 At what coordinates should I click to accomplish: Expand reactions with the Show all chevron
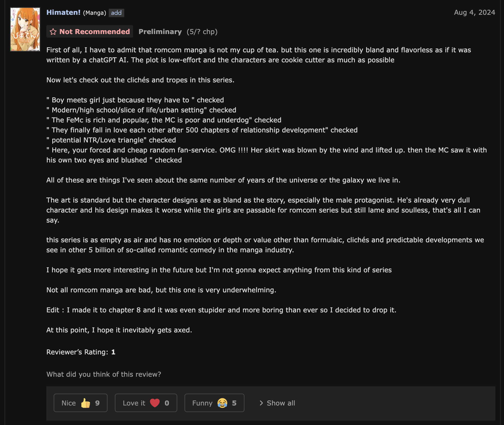tap(261, 403)
